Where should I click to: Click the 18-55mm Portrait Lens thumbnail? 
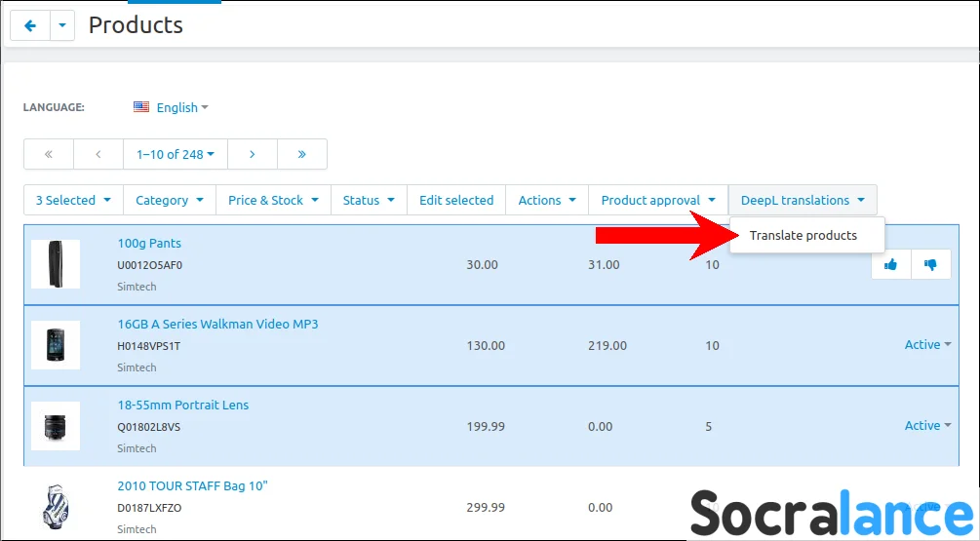click(x=55, y=426)
